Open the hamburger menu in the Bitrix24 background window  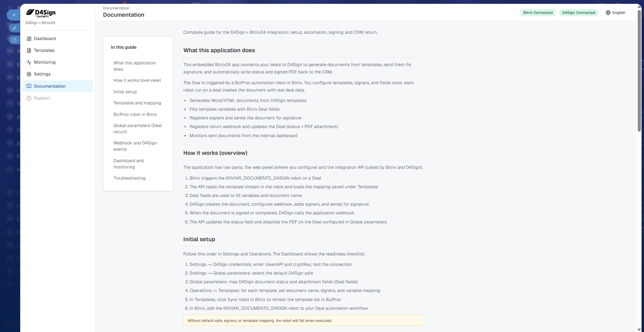[10, 7]
